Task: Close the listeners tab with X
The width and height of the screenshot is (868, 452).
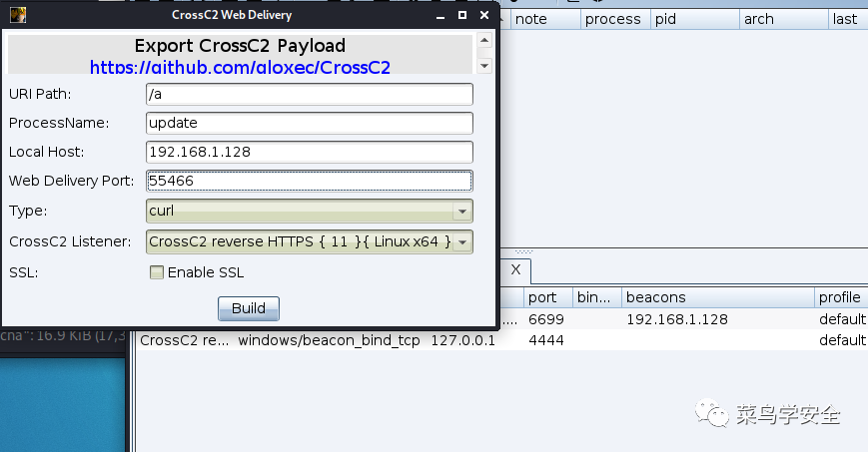Action: 515,270
